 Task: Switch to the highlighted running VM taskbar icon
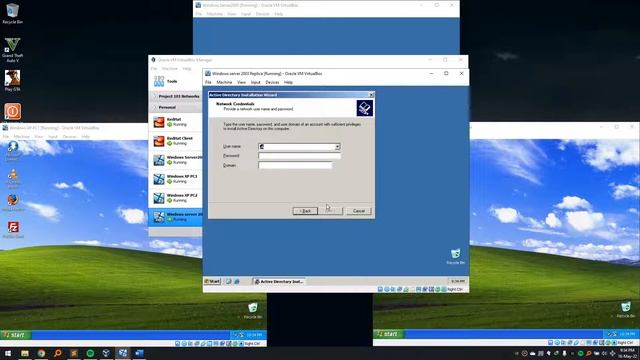123,353
